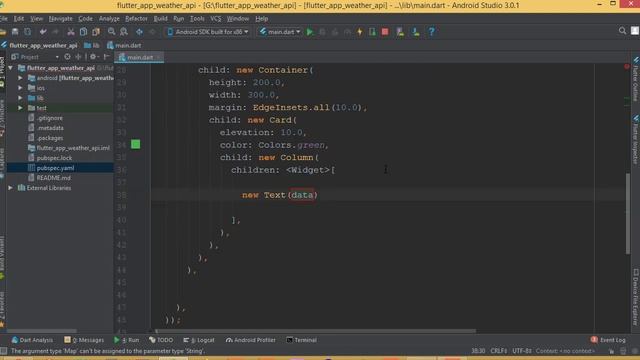640x360 pixels.
Task: Expand the test folder arrow
Action: coord(20,108)
